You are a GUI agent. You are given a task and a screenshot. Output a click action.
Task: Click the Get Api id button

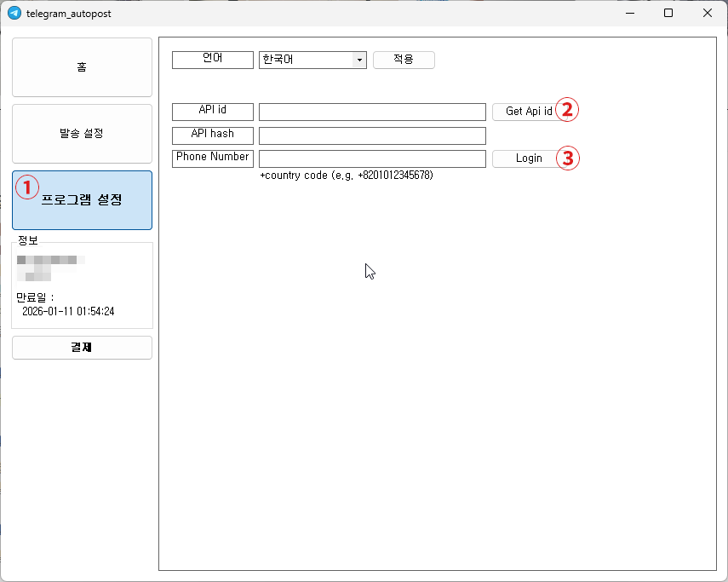click(x=528, y=111)
